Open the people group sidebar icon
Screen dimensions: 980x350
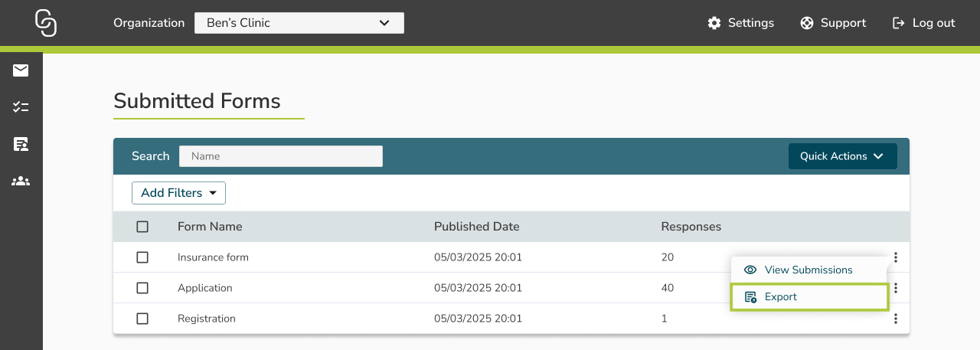pyautogui.click(x=21, y=182)
